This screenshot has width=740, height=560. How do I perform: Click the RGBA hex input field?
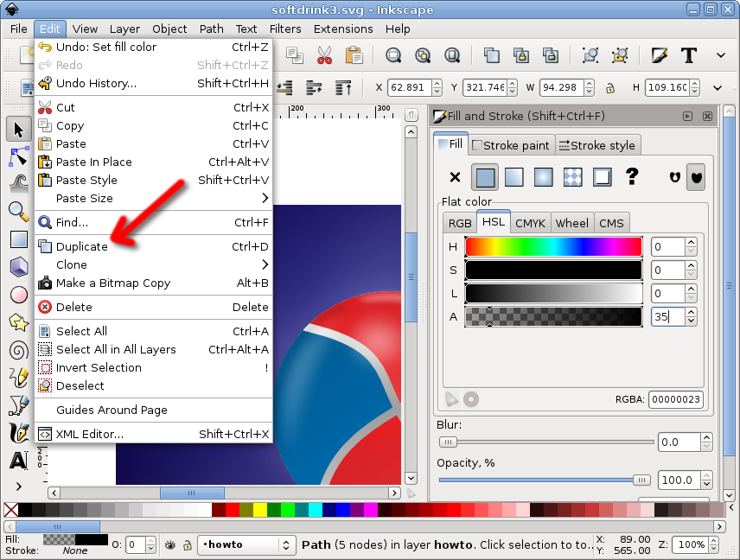[676, 399]
